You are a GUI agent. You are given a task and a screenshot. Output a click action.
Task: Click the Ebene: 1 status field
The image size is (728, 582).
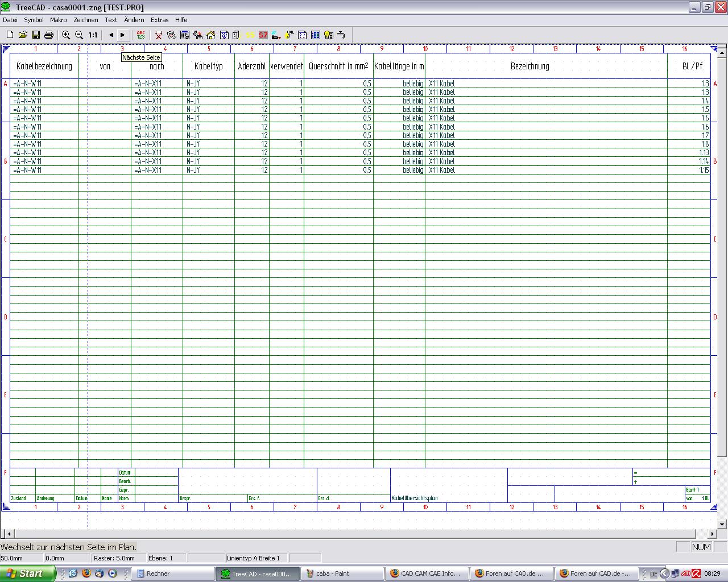point(166,558)
